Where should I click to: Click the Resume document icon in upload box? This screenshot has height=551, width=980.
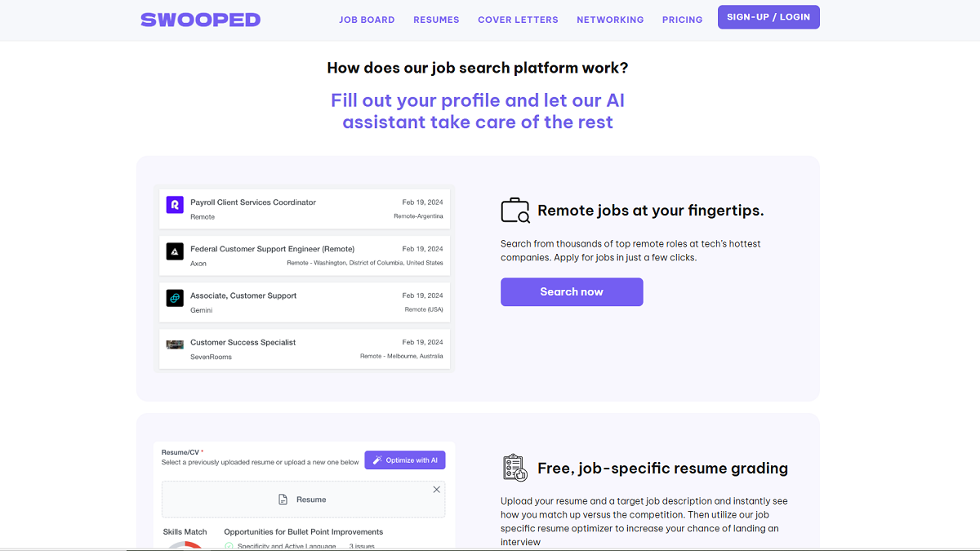[x=283, y=500]
